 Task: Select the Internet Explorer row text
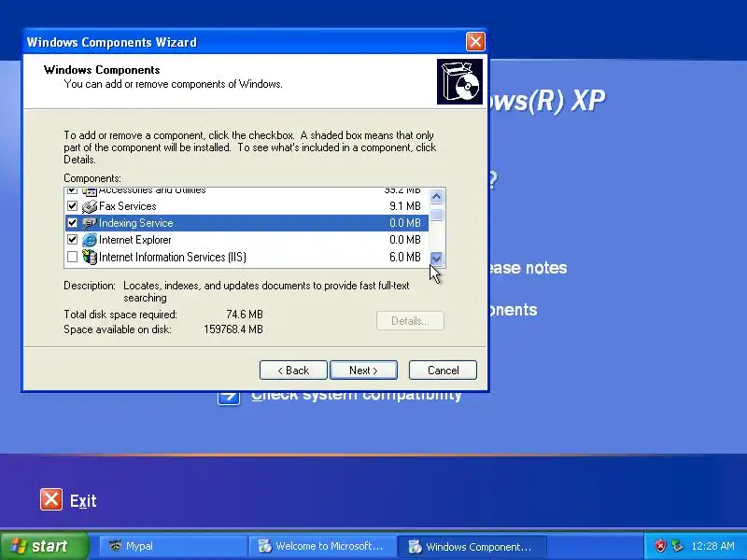[x=134, y=240]
